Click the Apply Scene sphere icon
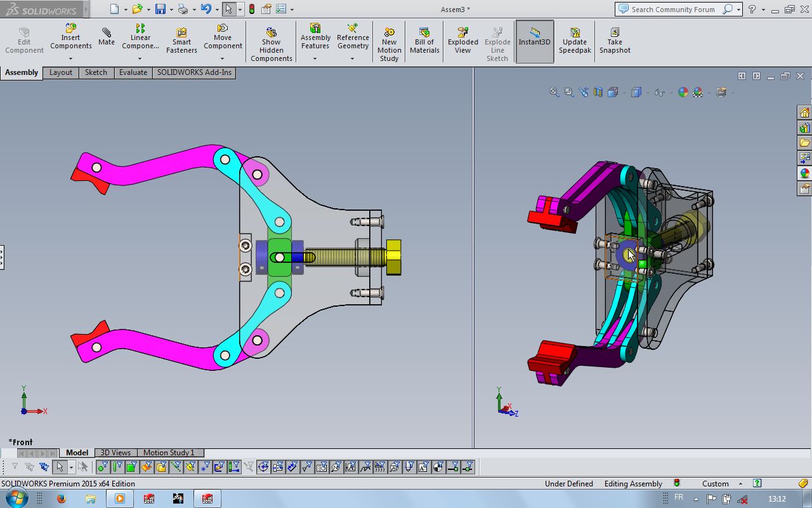 pyautogui.click(x=698, y=92)
